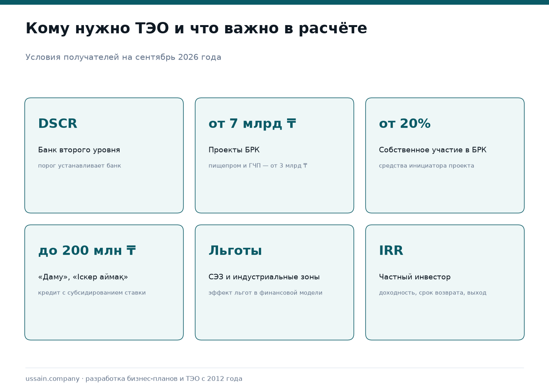Click the note "доходность, срок возврата, выход"
Image resolution: width=549 pixels, height=392 pixels.
click(x=433, y=293)
